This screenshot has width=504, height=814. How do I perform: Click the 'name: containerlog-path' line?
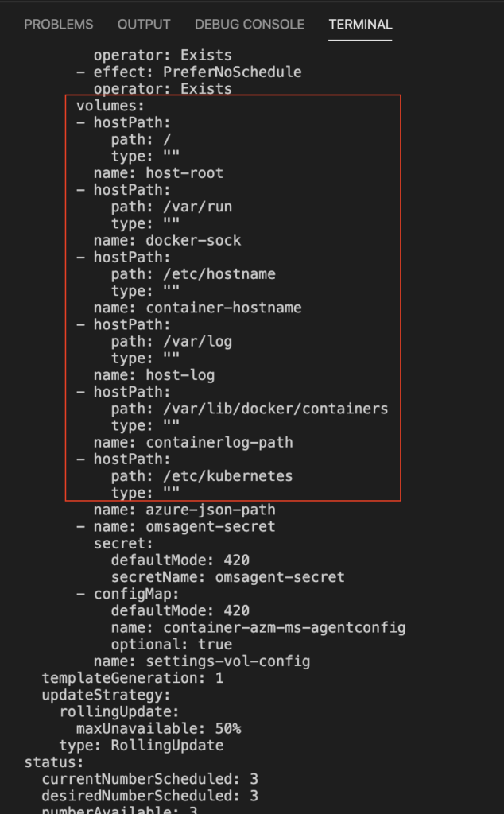point(193,442)
